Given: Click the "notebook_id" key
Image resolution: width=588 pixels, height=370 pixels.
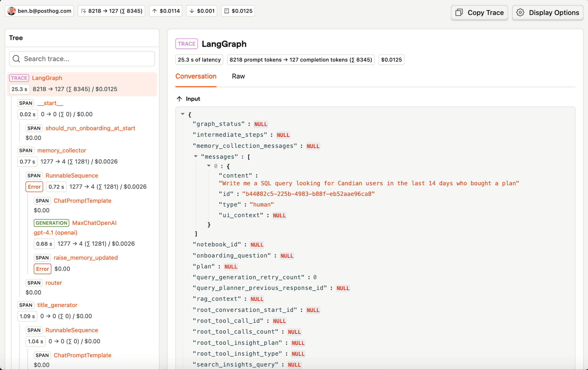Looking at the screenshot, I should tap(217, 244).
